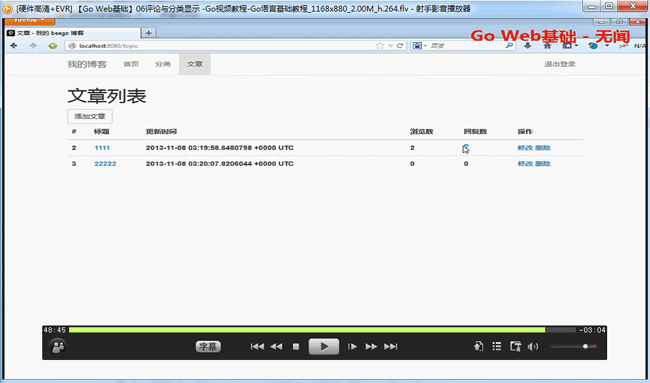Go to the 首页 nav item
The height and width of the screenshot is (383, 650).
(x=131, y=64)
